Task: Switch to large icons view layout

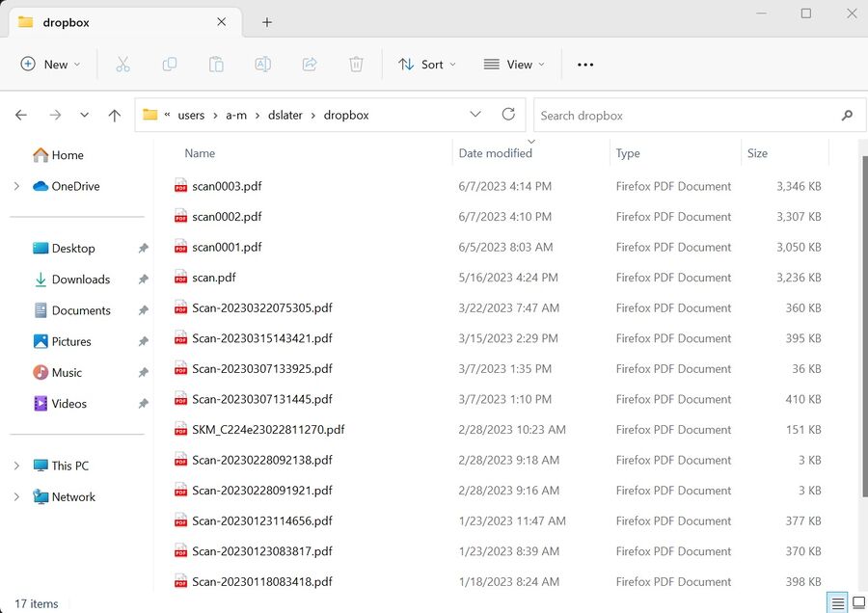Action: click(x=858, y=603)
